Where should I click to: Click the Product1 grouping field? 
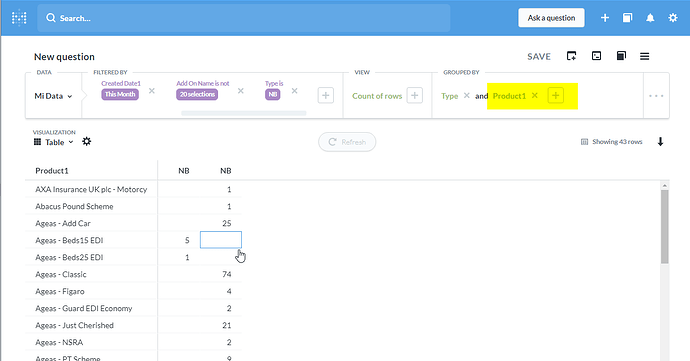click(x=509, y=96)
